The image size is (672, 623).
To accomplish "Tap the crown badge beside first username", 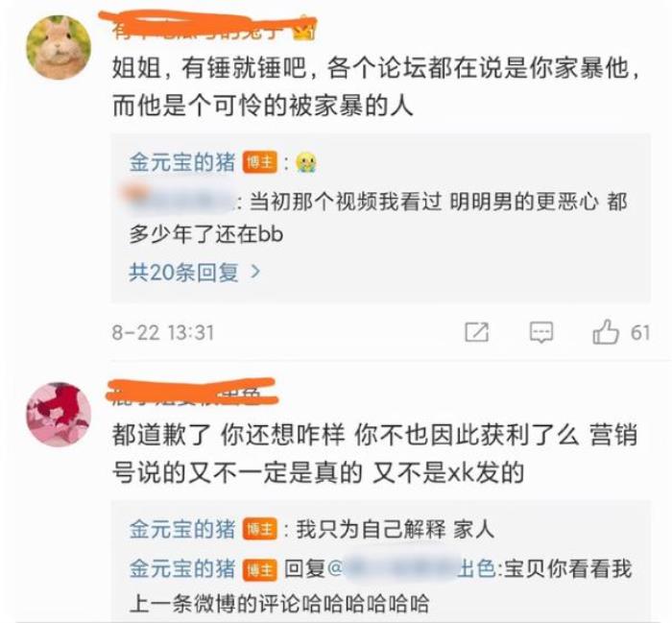I will (304, 31).
